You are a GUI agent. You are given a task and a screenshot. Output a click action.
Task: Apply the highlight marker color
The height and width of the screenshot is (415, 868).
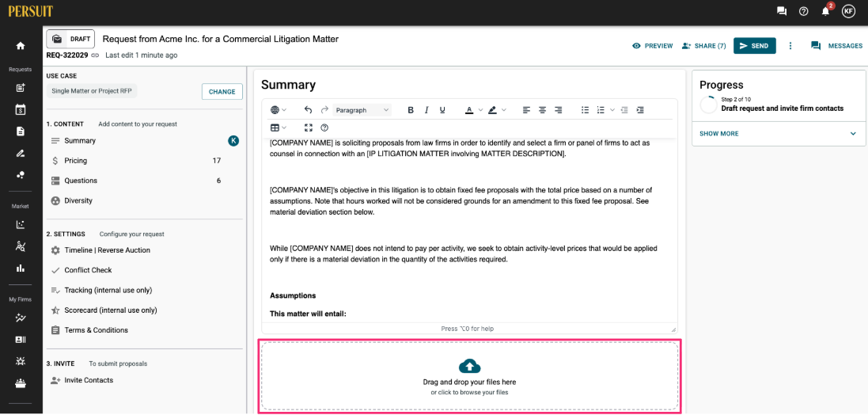tap(492, 110)
